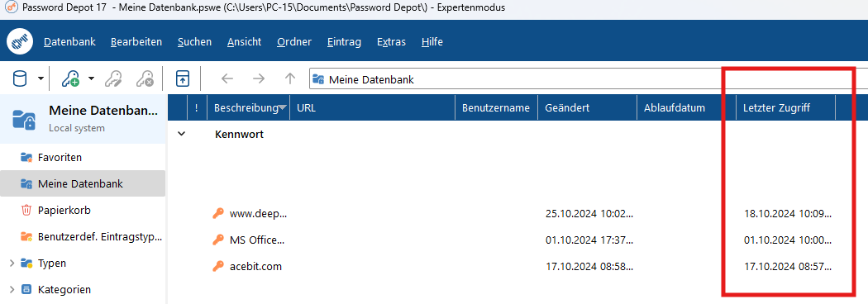Image resolution: width=868 pixels, height=304 pixels.
Task: Expand the Kategorien tree node
Action: (x=12, y=290)
